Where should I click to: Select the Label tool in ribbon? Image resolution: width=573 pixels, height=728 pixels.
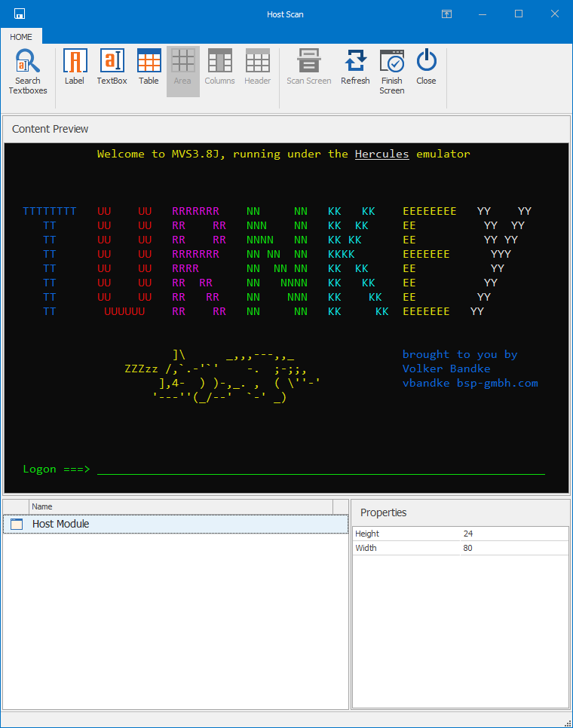pos(75,62)
